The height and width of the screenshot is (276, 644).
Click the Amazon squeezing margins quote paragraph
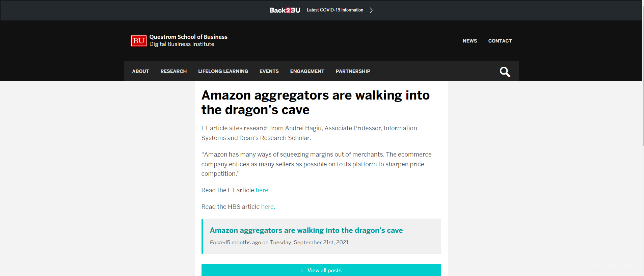316,164
